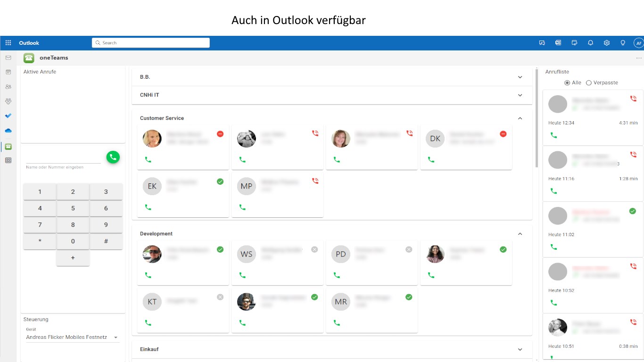Viewport: 644px width, 362px height.
Task: Open tips lightbulb icon in header
Action: pos(623,43)
